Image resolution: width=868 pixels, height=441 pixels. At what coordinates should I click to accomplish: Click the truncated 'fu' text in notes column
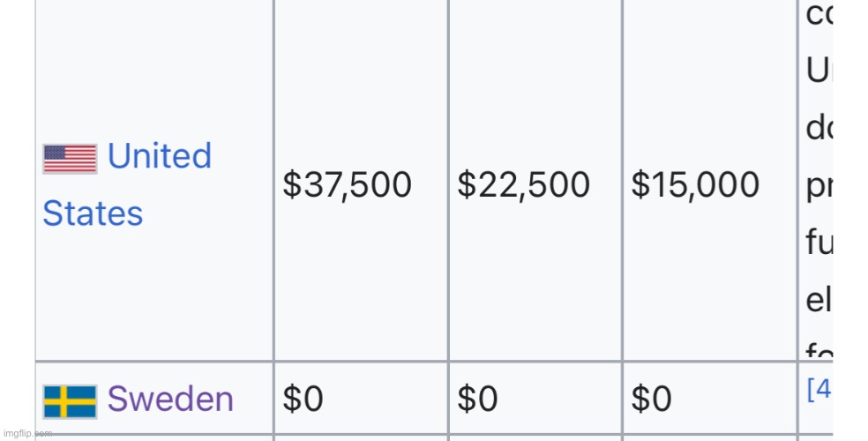(x=819, y=242)
